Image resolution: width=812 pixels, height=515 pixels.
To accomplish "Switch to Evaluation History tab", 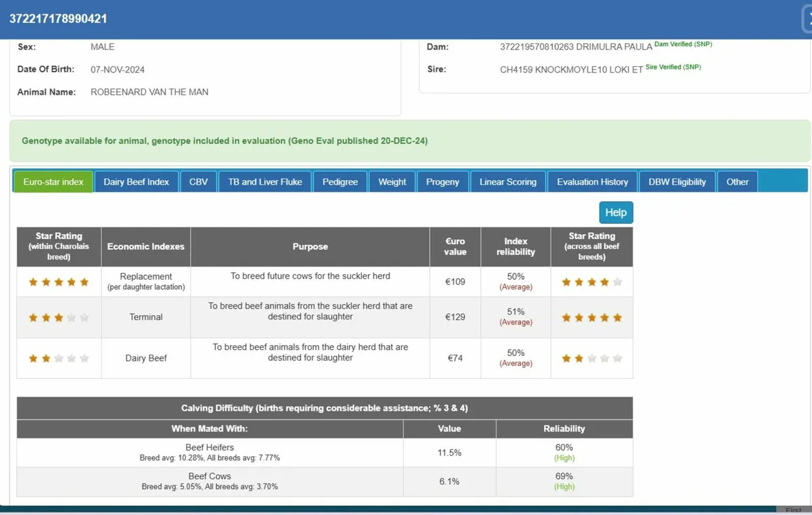I will click(593, 182).
